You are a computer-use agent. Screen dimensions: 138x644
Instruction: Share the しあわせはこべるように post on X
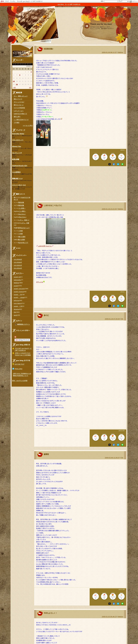point(109,306)
